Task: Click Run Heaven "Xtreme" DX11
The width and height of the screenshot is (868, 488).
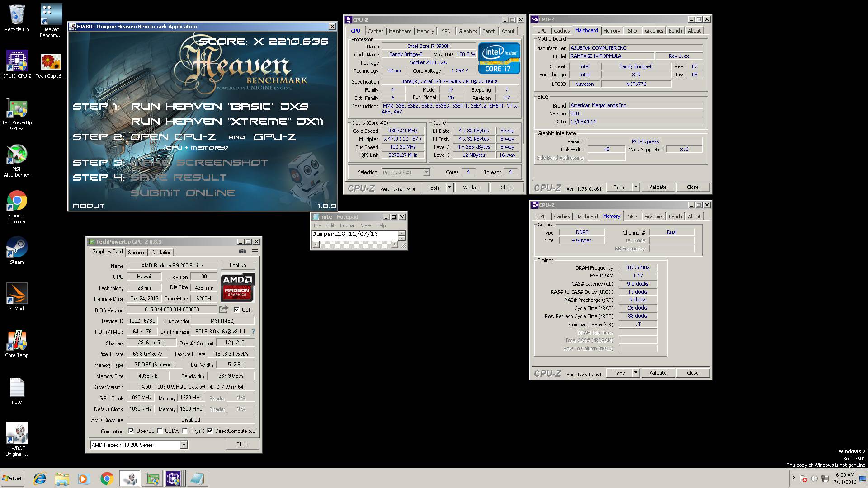Action: pyautogui.click(x=227, y=122)
